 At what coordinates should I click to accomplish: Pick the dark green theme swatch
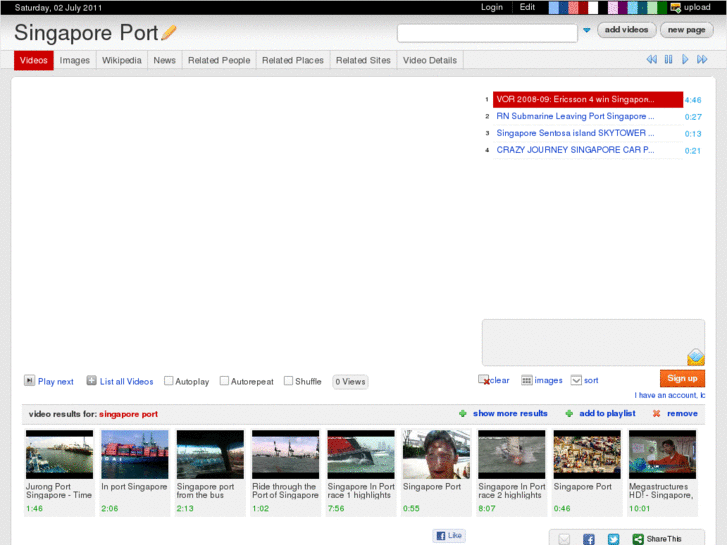pos(662,7)
